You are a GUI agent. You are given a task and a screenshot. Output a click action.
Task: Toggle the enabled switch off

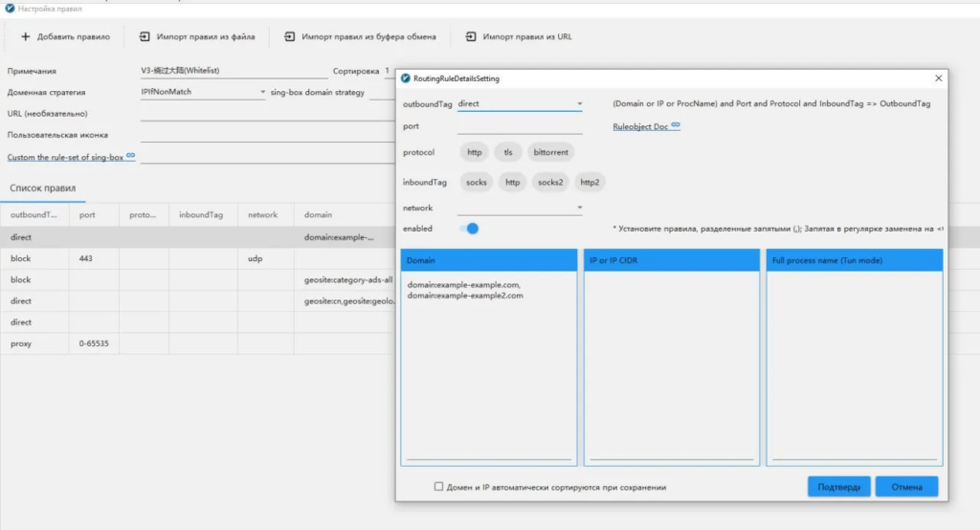[469, 229]
